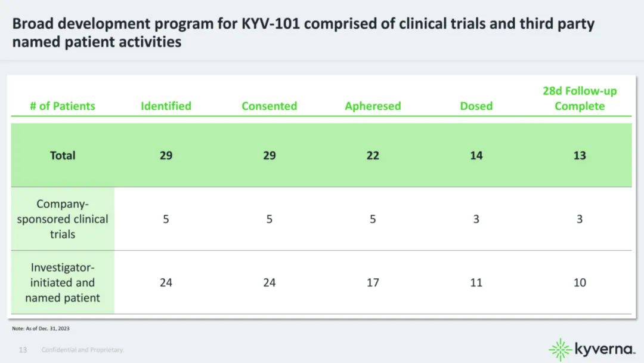Click the '# of Patients' header label
Viewport: 644px width, 363px height.
point(63,106)
